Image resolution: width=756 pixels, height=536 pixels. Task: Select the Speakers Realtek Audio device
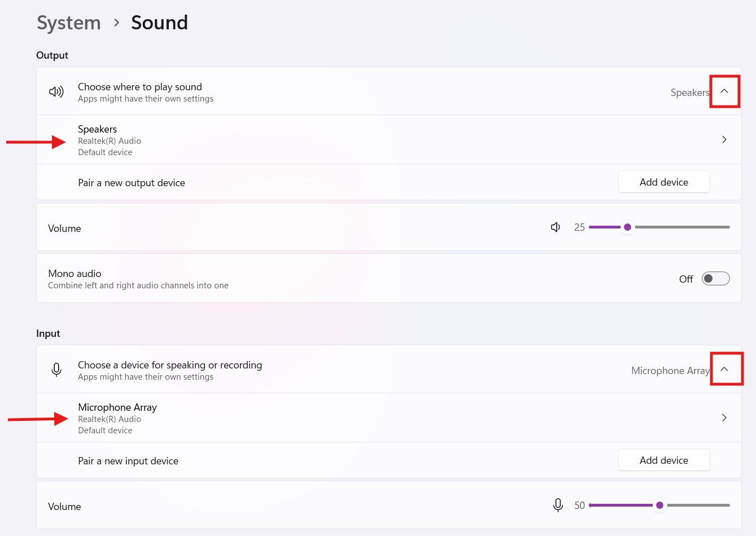(110, 140)
